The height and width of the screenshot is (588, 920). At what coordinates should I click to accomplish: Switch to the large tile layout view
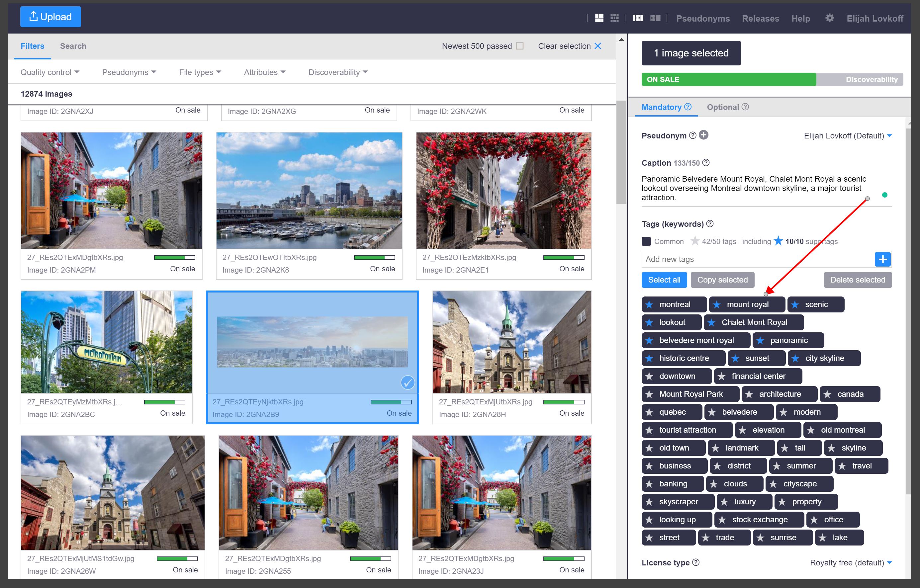pos(599,18)
